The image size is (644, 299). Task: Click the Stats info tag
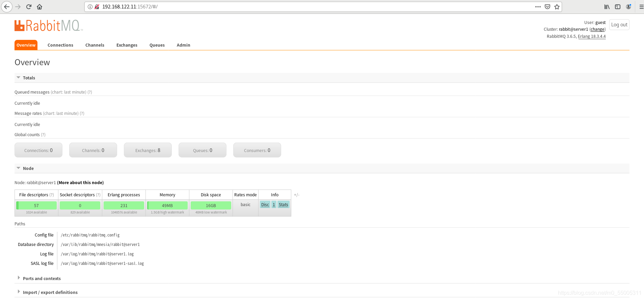[284, 204]
